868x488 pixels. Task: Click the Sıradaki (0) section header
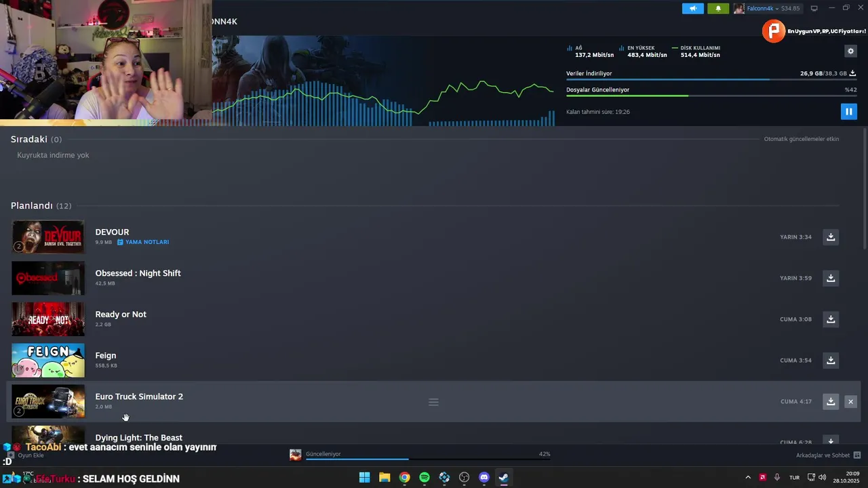click(x=36, y=139)
